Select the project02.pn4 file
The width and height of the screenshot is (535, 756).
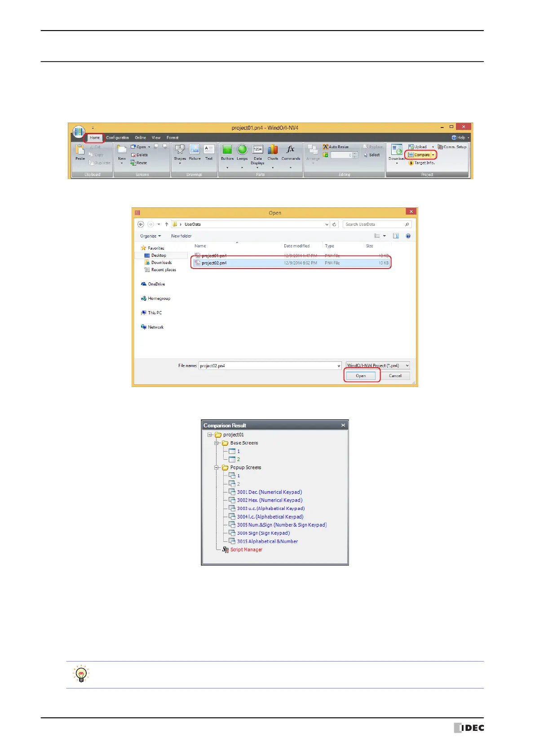coord(291,263)
